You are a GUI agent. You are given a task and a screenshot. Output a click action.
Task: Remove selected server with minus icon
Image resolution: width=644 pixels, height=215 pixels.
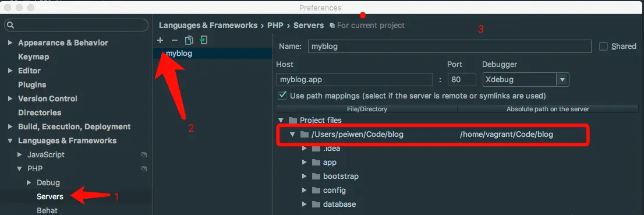point(175,40)
